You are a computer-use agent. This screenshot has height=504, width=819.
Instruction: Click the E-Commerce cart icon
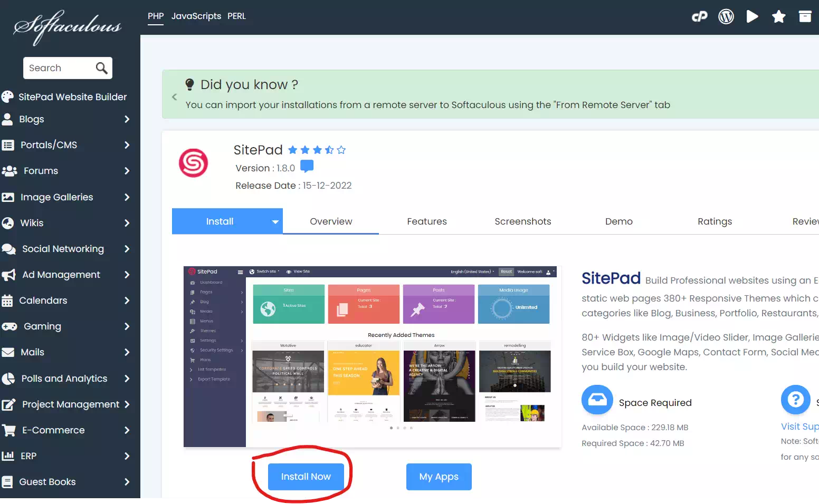8,430
